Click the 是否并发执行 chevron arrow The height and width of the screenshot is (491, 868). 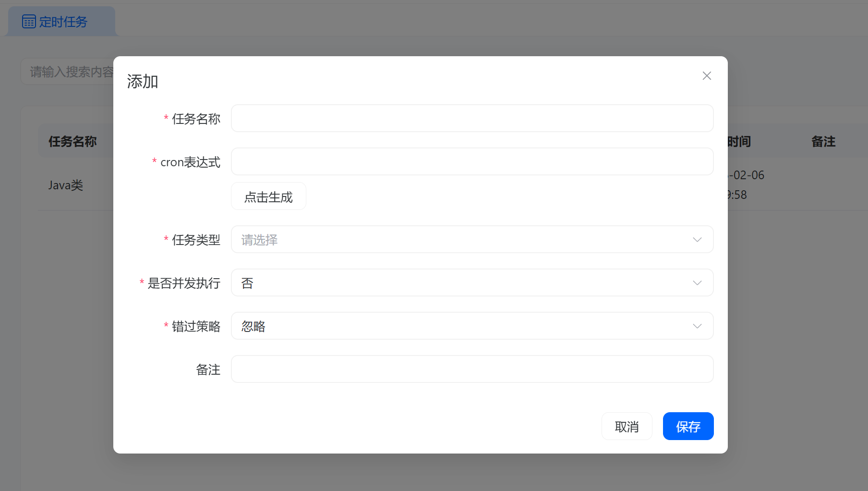[x=697, y=283]
